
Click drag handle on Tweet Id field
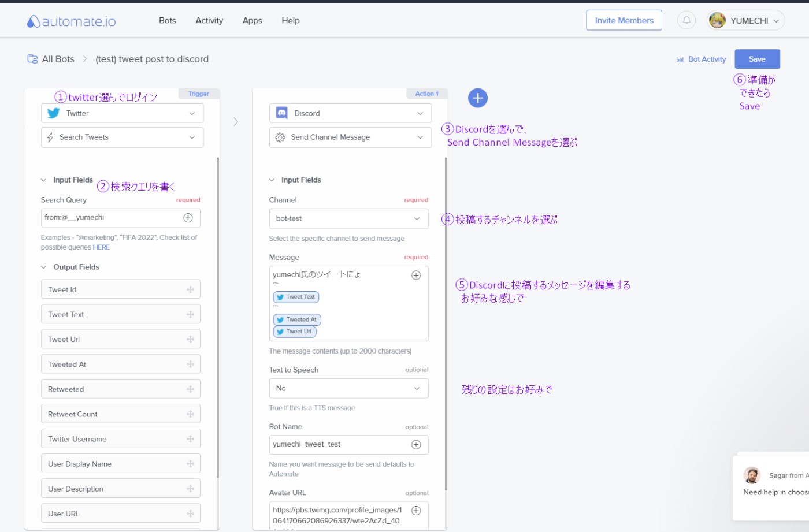[190, 289]
